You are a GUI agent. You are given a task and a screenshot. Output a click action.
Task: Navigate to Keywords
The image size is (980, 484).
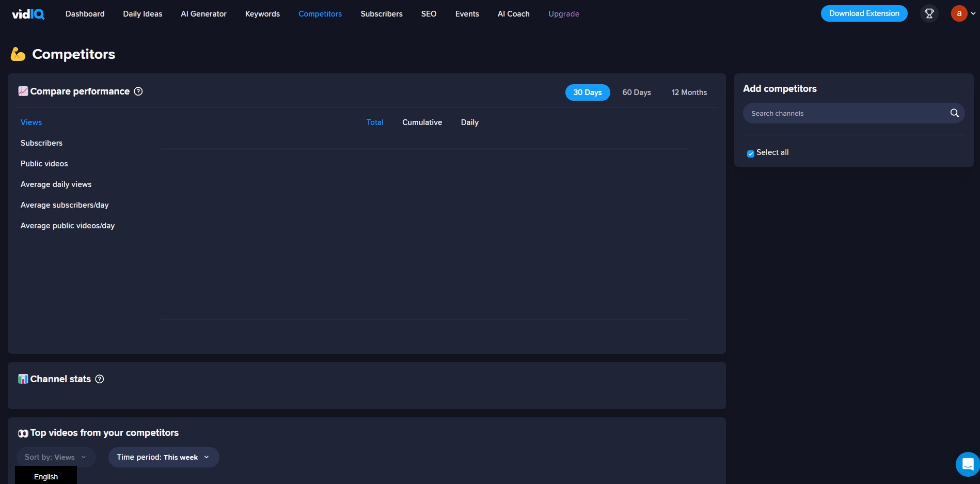coord(262,14)
